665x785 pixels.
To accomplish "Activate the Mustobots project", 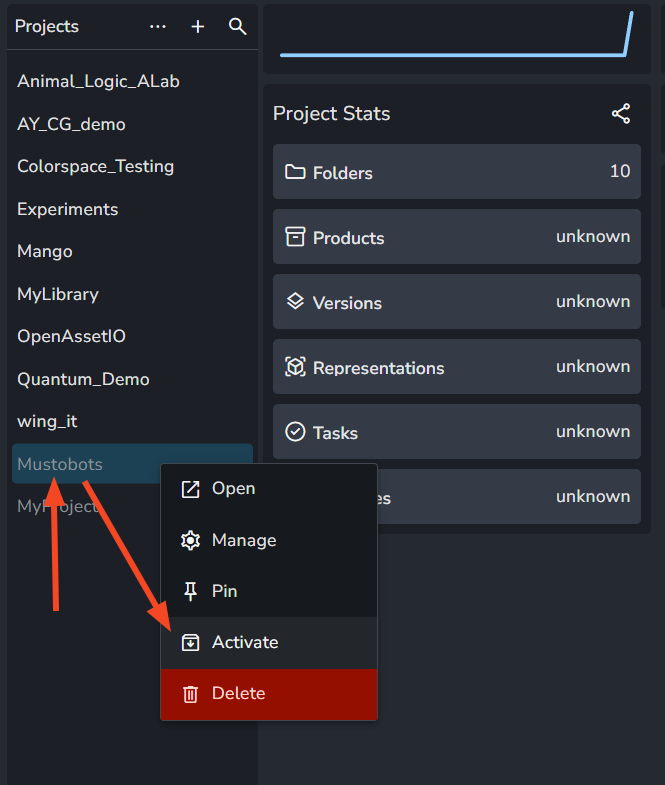I will [269, 642].
